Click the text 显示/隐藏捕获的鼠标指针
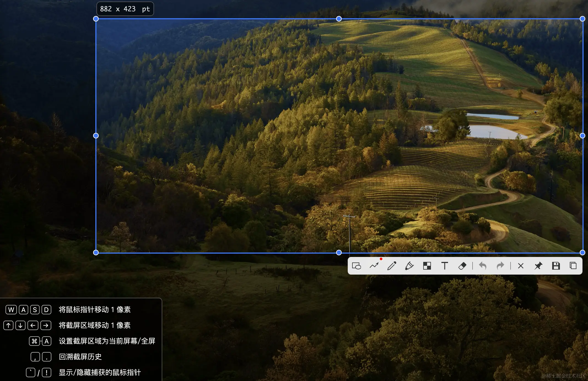The image size is (588, 381). tap(100, 372)
